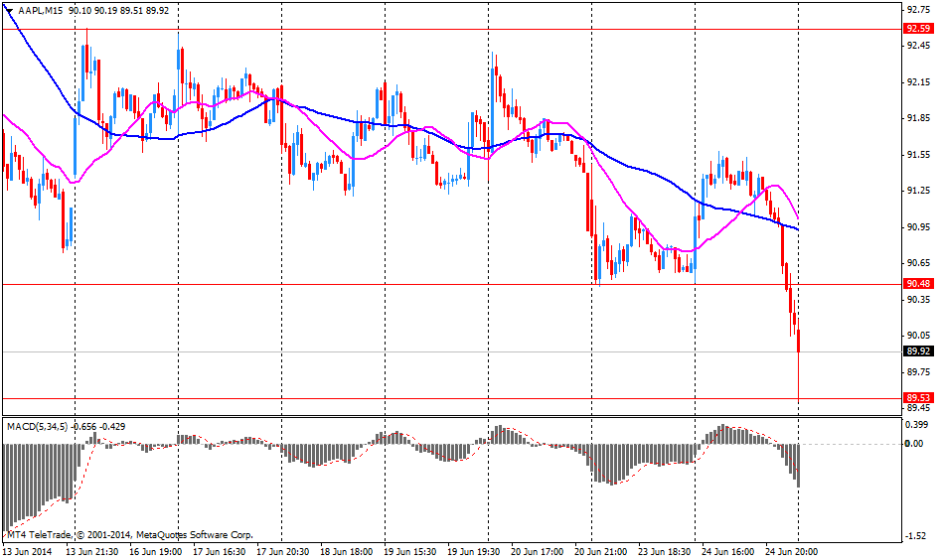
Task: Select the 90.48 red price level label
Action: click(919, 284)
